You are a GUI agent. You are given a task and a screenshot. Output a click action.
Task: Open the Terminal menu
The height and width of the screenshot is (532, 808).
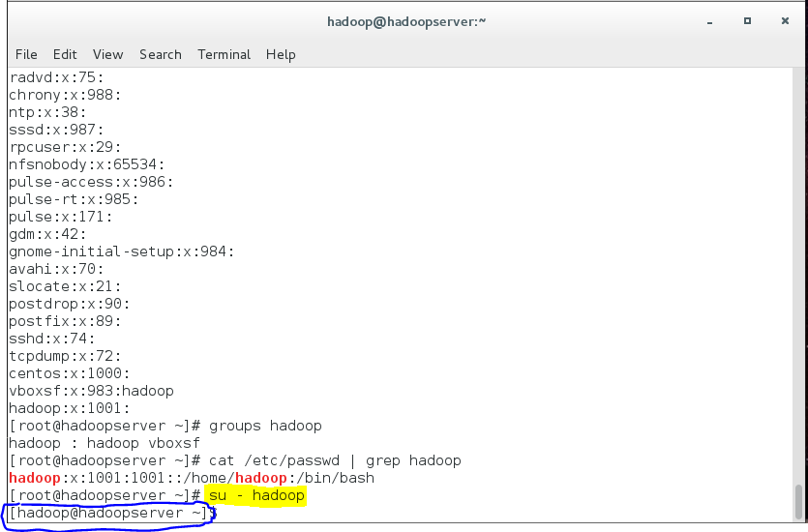pyautogui.click(x=224, y=54)
